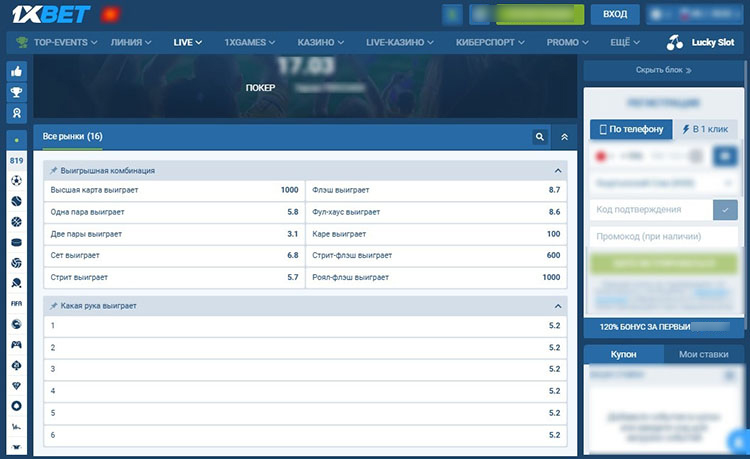Click the Lucky Slot cherry icon
Screen dimensions: 750x459
(x=673, y=43)
